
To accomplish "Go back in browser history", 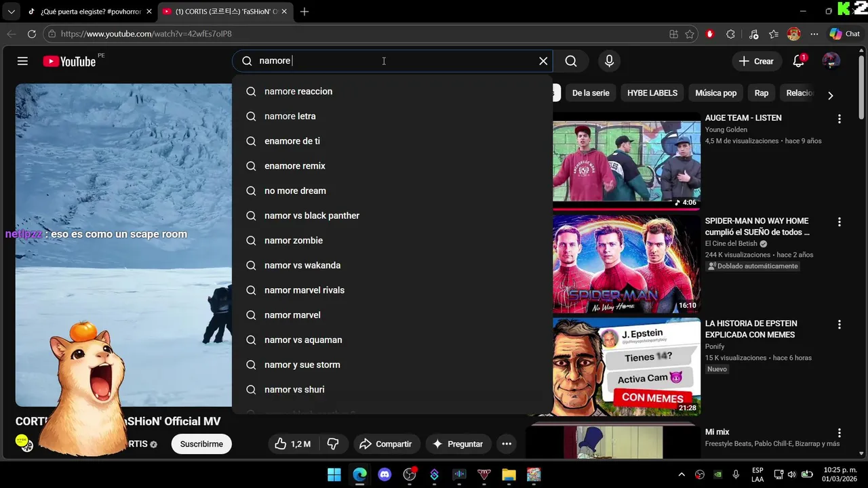I will 12,34.
